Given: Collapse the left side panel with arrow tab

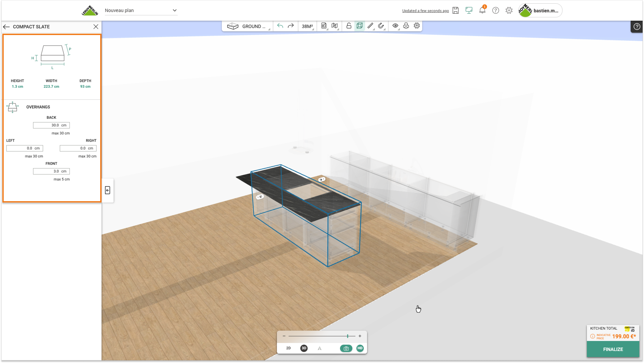Looking at the screenshot, I should tap(107, 190).
